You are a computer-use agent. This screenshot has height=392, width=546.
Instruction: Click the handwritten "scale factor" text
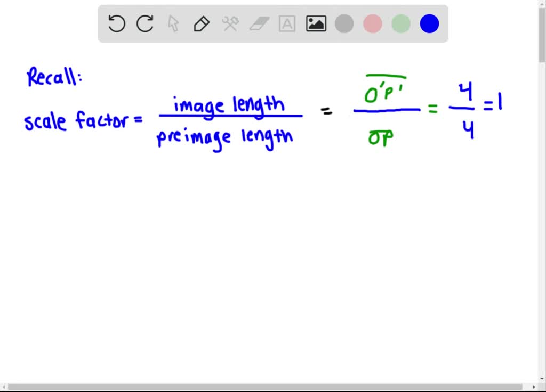coord(76,120)
